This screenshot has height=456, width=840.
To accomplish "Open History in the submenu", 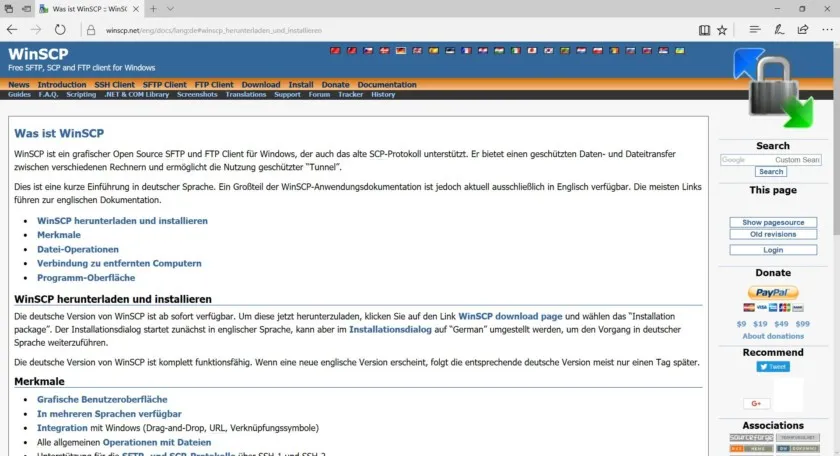I will (383, 94).
